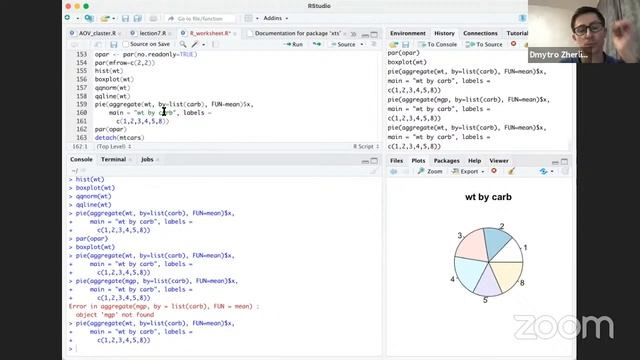Click the New File green plus icon

click(68, 18)
